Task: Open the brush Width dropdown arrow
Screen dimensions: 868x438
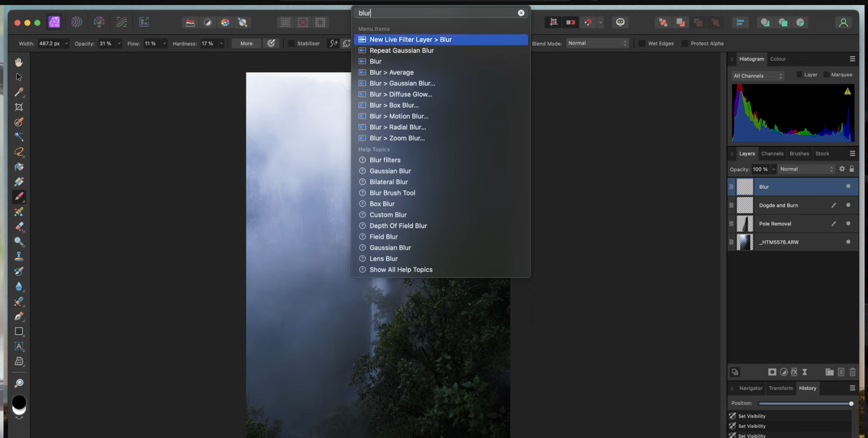Action: point(66,43)
